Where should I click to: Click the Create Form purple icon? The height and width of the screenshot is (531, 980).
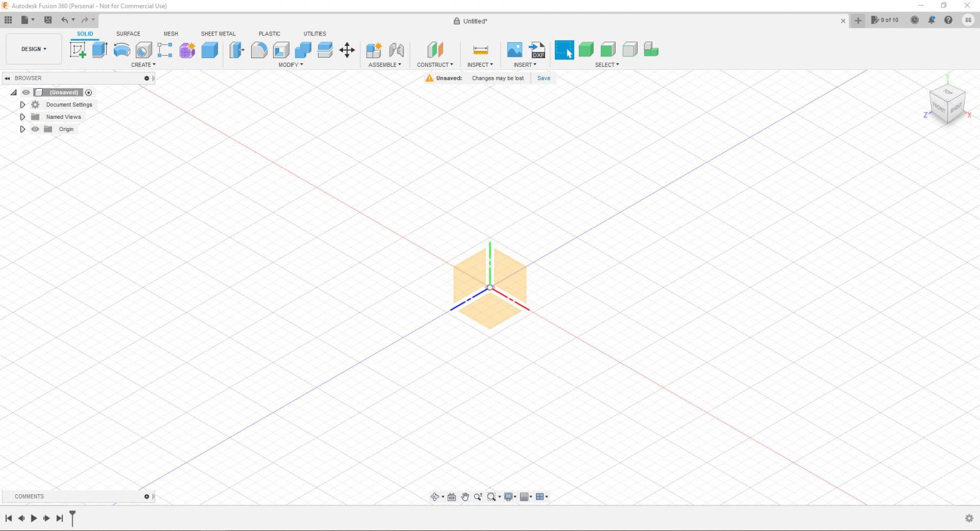[x=187, y=50]
